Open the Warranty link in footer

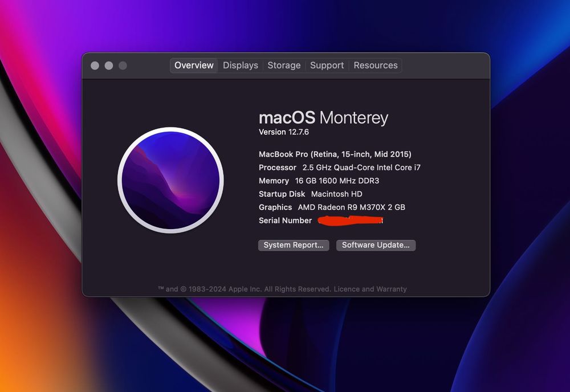(x=392, y=289)
